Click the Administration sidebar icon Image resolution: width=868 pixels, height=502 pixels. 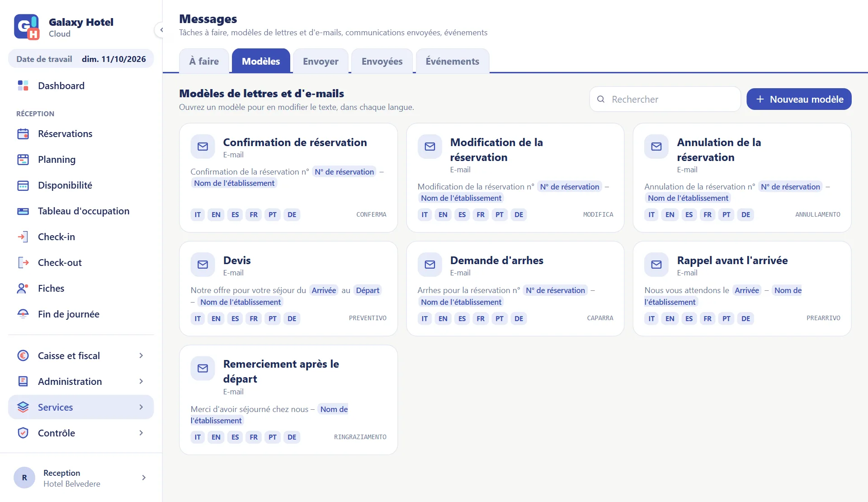pos(23,382)
